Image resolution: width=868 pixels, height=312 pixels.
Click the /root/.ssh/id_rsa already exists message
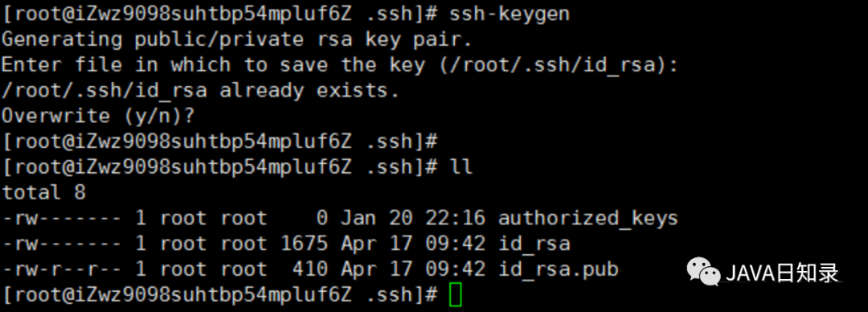[x=200, y=91]
